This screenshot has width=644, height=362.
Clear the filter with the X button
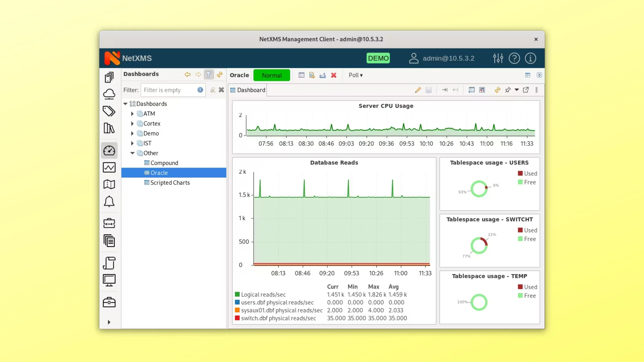point(221,90)
